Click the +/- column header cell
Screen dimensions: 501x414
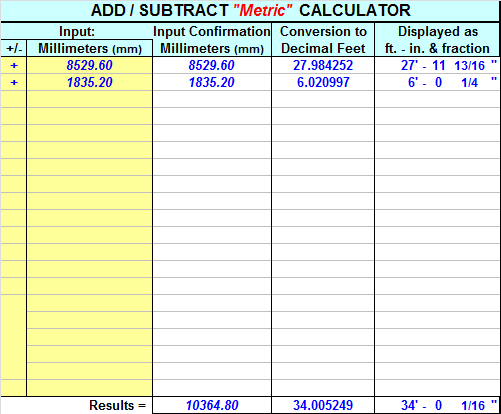(x=14, y=48)
